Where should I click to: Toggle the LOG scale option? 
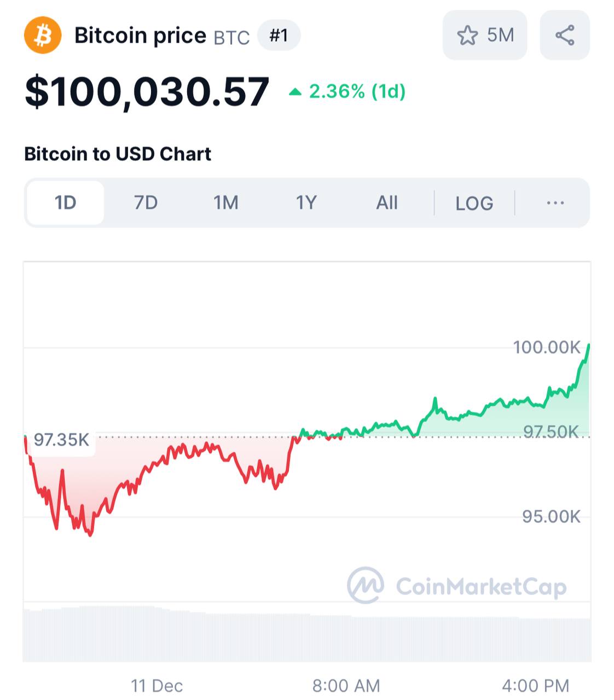(474, 203)
